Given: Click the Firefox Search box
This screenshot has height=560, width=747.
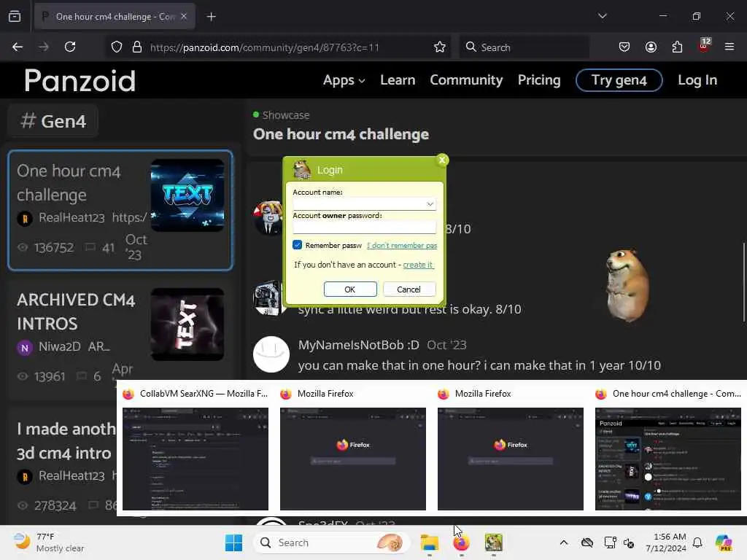Looking at the screenshot, I should pyautogui.click(x=524, y=47).
